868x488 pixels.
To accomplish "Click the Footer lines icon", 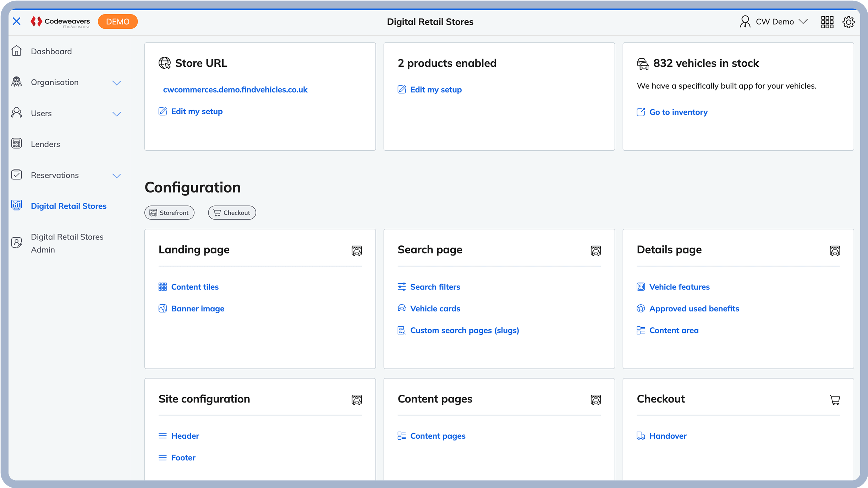I will click(x=163, y=457).
